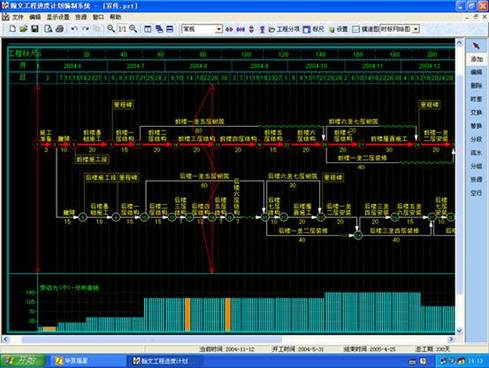This screenshot has height=368, width=489.
Task: Open the 时标网络图 view dropdown
Action: point(416,29)
